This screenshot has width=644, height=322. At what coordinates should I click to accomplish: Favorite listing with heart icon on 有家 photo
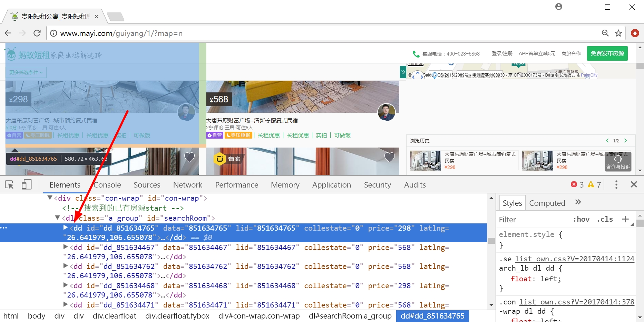tap(389, 157)
